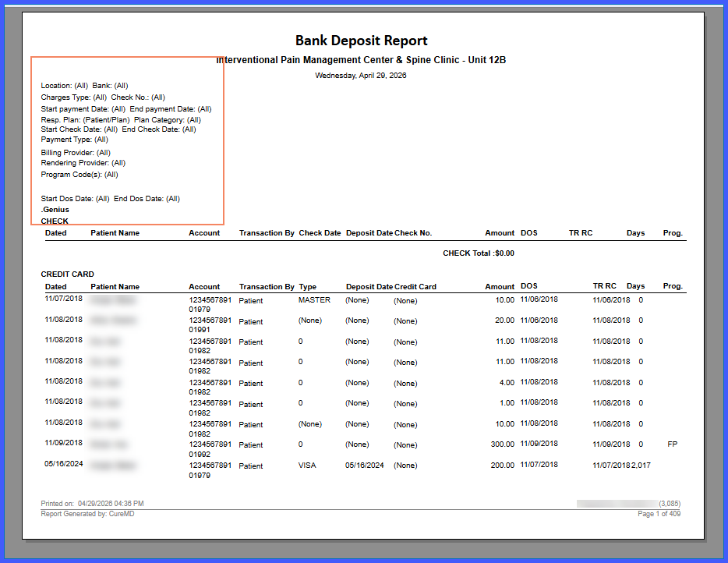
Task: Click the Resp. Plan: (Patient/Plan) filter line
Action: pos(86,120)
